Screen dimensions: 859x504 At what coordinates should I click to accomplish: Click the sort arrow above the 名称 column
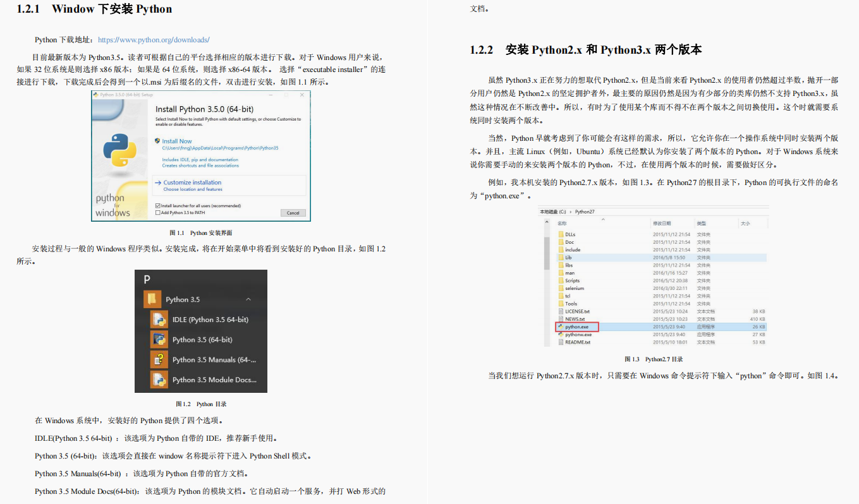click(602, 219)
